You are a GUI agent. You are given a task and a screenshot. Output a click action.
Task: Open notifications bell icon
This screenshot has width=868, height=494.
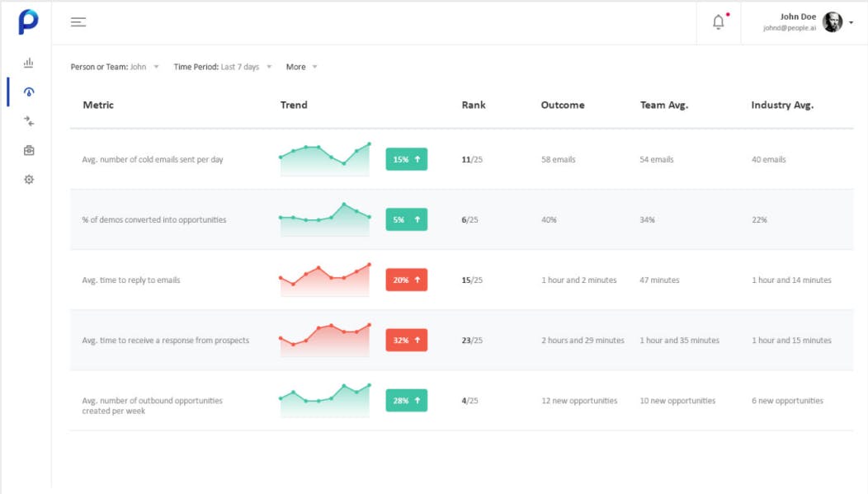719,22
